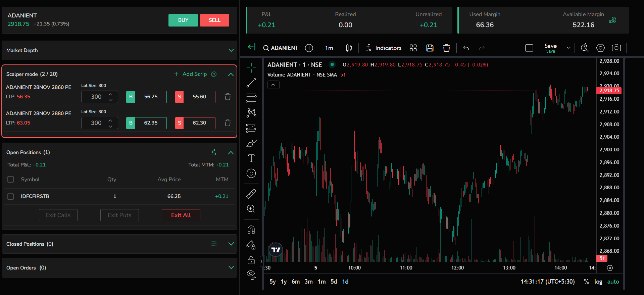Buy ADANIENT 2880 PE at 62.95
This screenshot has width=644, height=295.
pos(146,123)
